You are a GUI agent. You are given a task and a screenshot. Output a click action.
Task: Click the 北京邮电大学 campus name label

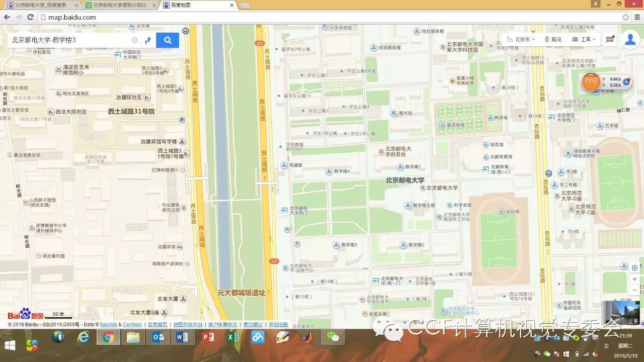tap(405, 180)
